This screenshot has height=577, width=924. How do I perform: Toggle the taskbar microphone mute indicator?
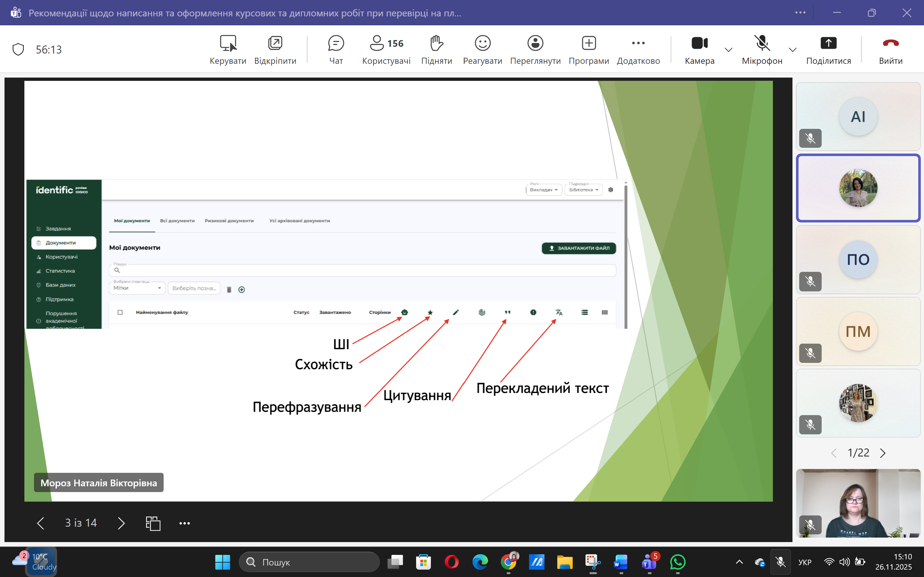click(x=781, y=562)
